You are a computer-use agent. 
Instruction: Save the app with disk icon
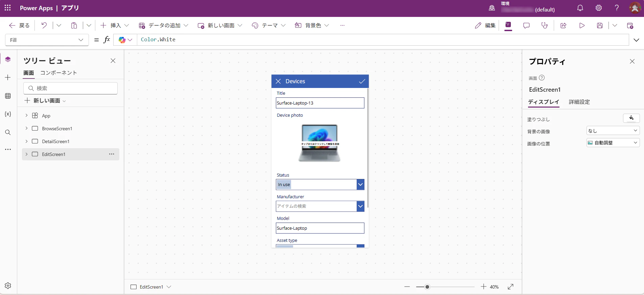click(x=600, y=25)
